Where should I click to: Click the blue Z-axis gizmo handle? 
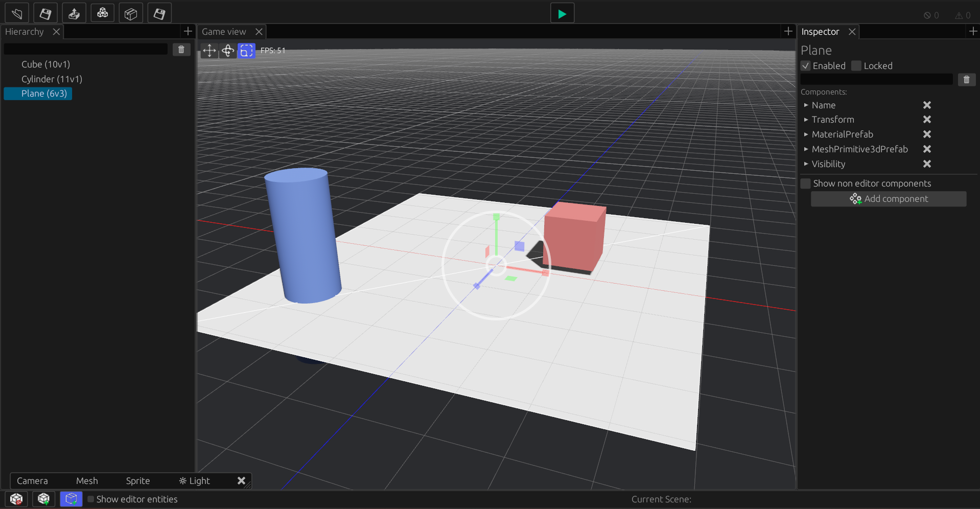pos(477,286)
